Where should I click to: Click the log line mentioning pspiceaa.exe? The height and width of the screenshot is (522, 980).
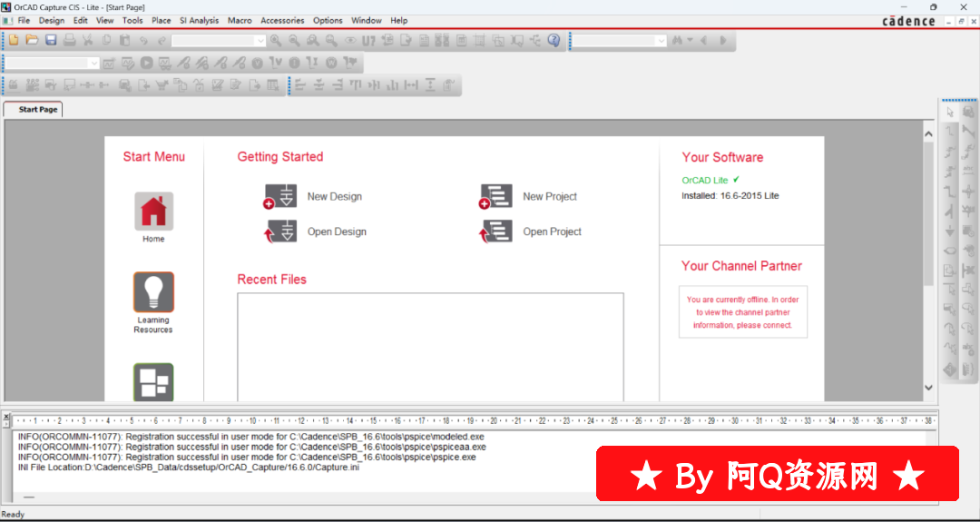[252, 447]
